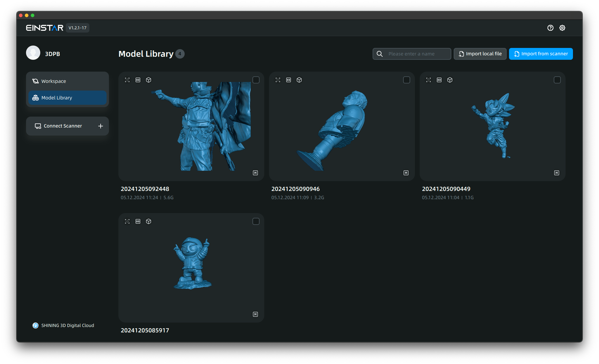Toggle checkbox on model 20241205092448
599x364 pixels.
coord(256,80)
